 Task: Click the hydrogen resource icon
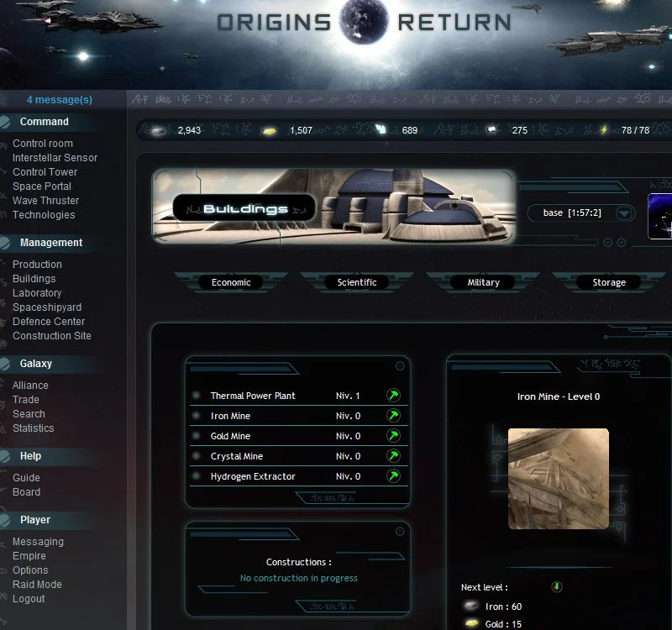[x=491, y=129]
